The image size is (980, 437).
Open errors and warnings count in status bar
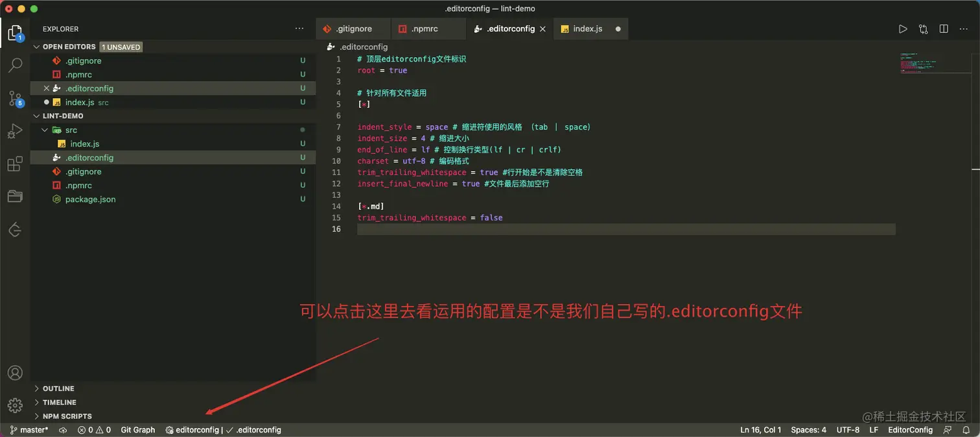[x=94, y=430]
